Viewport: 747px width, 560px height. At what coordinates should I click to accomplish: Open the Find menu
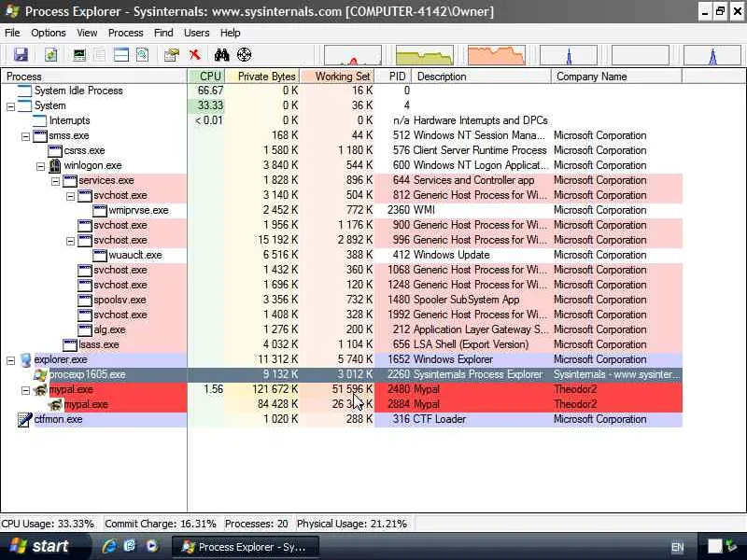[x=163, y=33]
